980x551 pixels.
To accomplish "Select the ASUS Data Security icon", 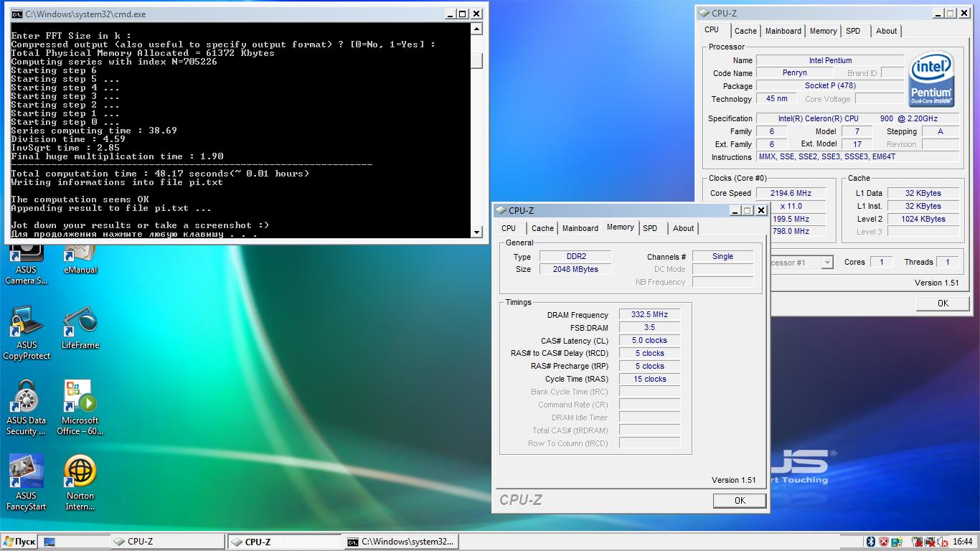I will coord(27,409).
